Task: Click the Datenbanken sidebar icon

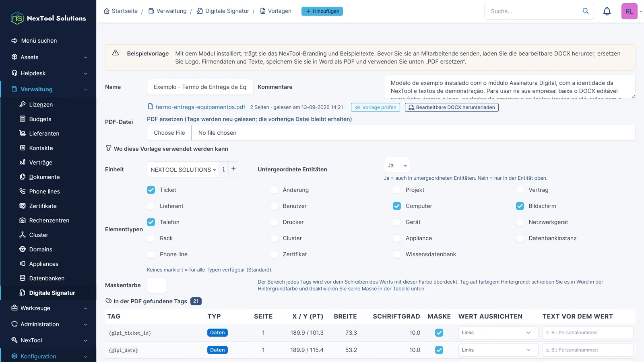Action: pyautogui.click(x=23, y=278)
